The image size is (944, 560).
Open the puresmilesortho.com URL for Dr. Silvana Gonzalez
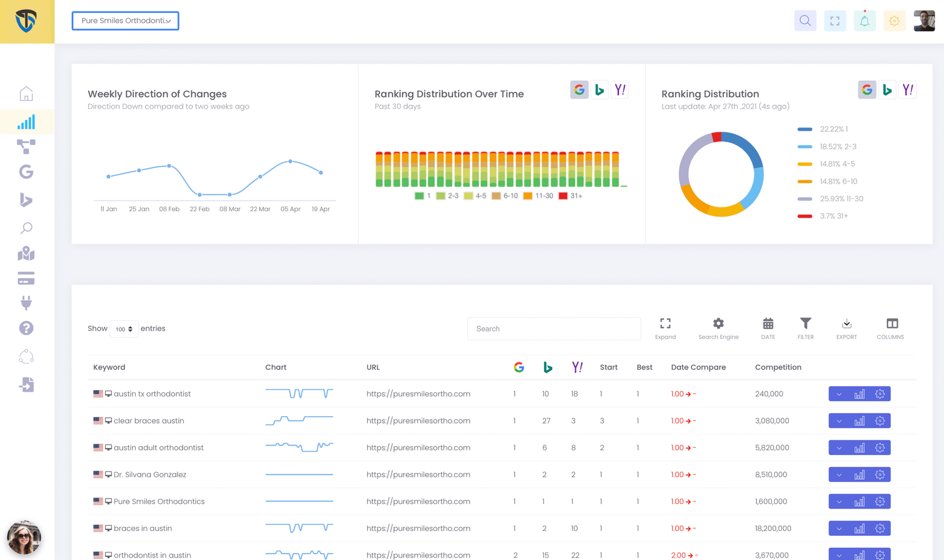coord(418,474)
